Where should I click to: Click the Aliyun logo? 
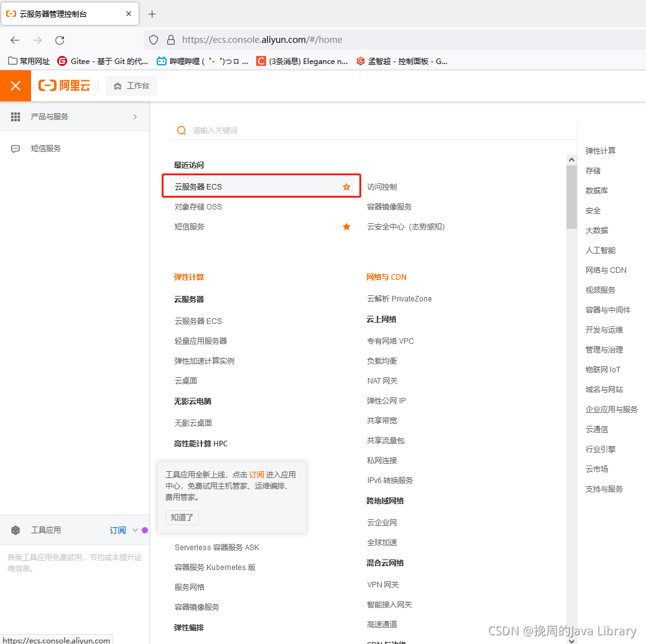[64, 86]
